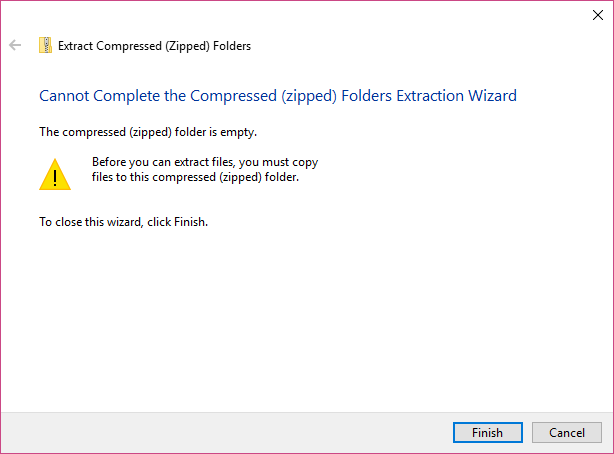Click the "Before you can extract files" line
This screenshot has width=614, height=454.
(x=205, y=162)
